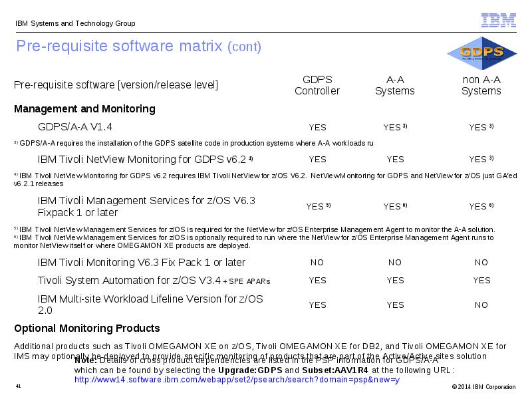This screenshot has width=532, height=399.
Task: Click "IBM Tivoli NetView Monitoring for GDPS v6.2" row label
Action: click(x=145, y=160)
